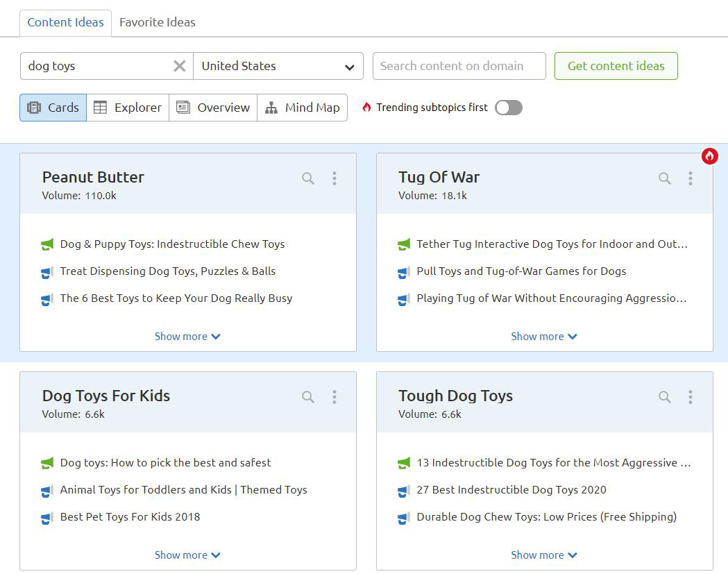Viewport: 728px width, 574px height.
Task: Toggle Trending subtopics first switch
Action: pyautogui.click(x=508, y=108)
